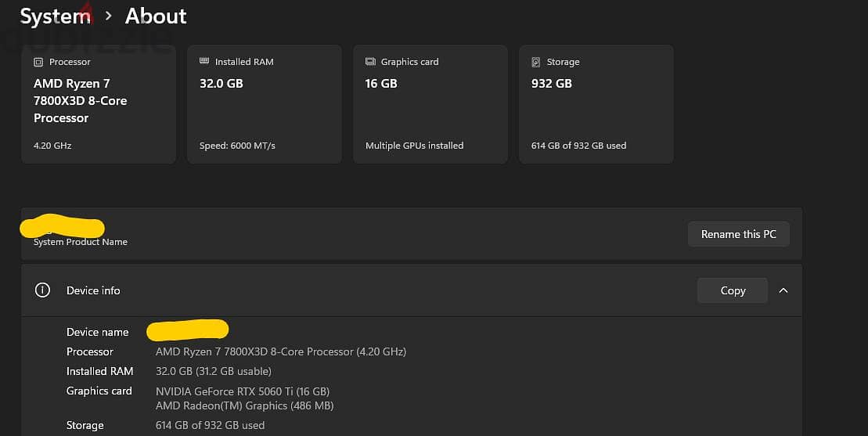Click the Storage drive icon
The width and height of the screenshot is (868, 436).
536,62
